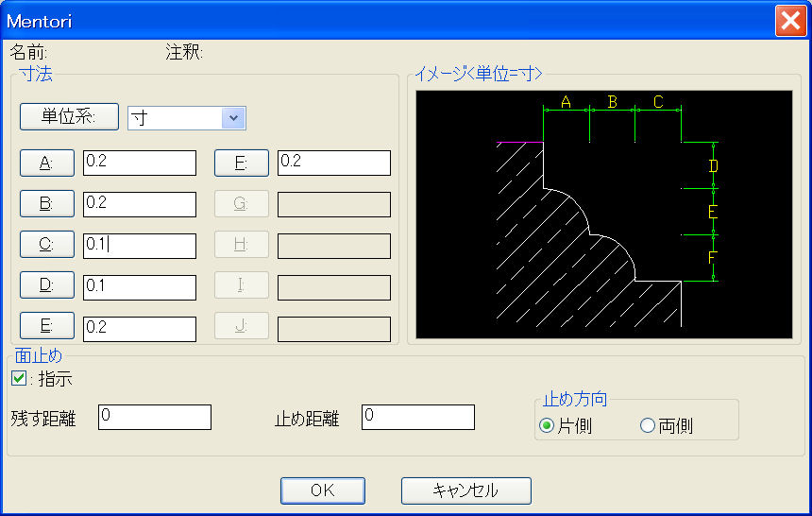
Task: Click the F: dimension button
Action: 242,163
